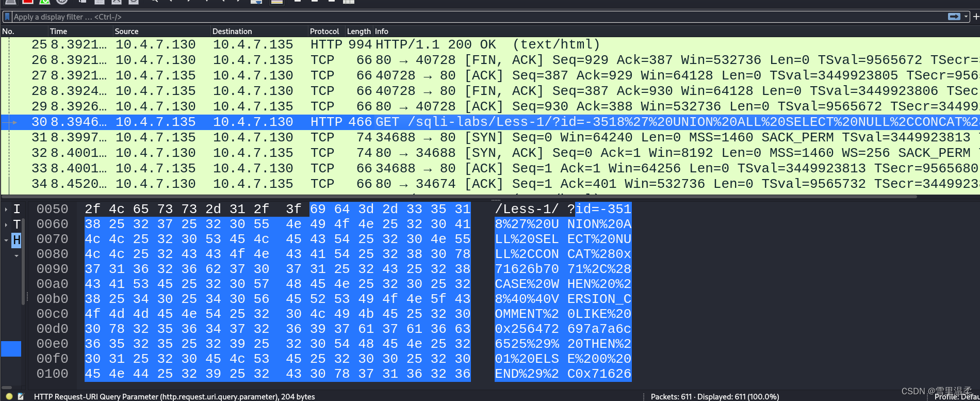The image size is (980, 401).
Task: Expand the tree item labeled T
Action: coord(6,224)
